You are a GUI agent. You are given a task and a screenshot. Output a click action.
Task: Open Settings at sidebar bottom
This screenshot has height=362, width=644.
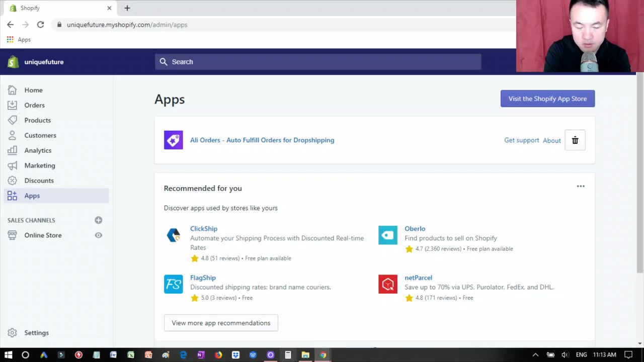tap(36, 333)
